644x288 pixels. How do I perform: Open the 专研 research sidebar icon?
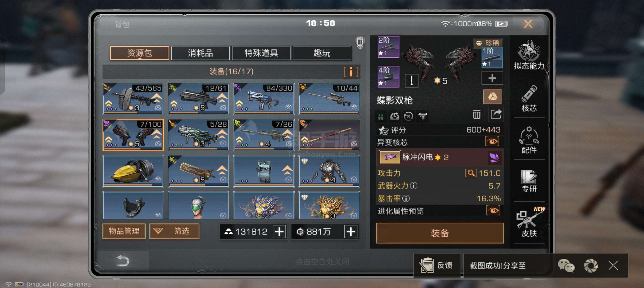click(529, 181)
